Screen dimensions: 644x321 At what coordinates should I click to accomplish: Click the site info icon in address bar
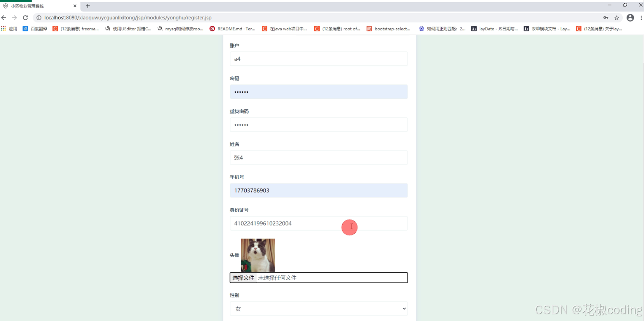(x=38, y=18)
